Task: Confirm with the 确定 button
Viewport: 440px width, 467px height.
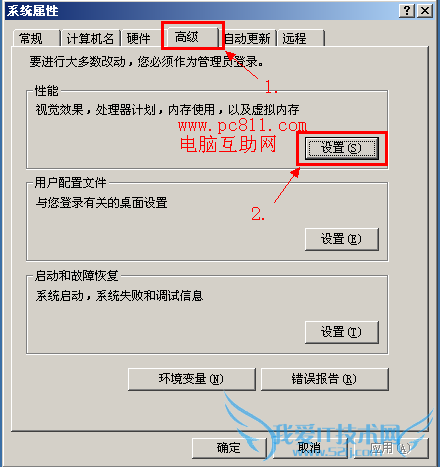Action: [229, 448]
